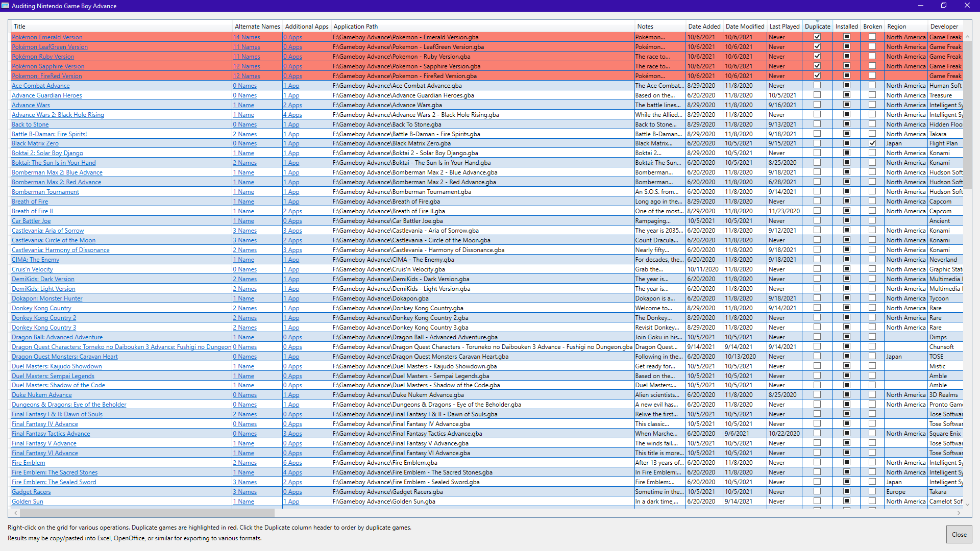Sort by the Notes column header
The image size is (980, 551).
click(659, 27)
